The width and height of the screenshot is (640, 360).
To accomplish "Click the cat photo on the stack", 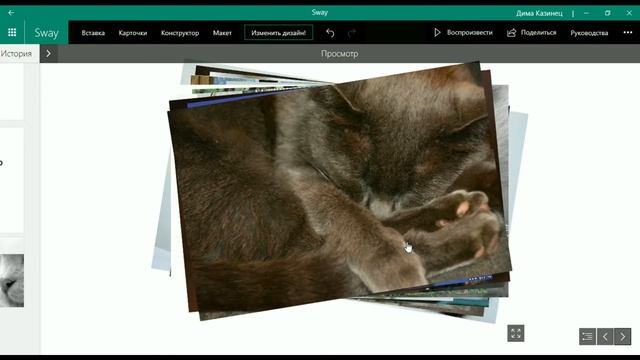I will point(339,190).
